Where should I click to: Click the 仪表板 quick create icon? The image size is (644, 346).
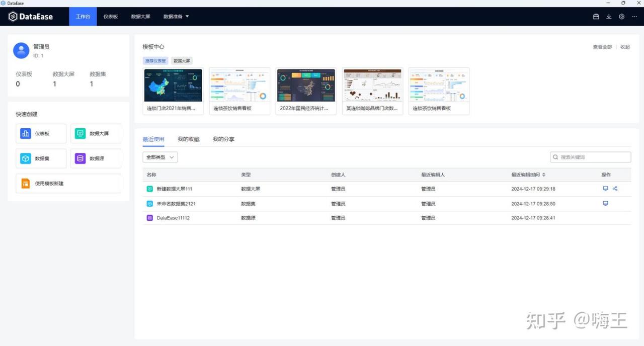[x=26, y=133]
